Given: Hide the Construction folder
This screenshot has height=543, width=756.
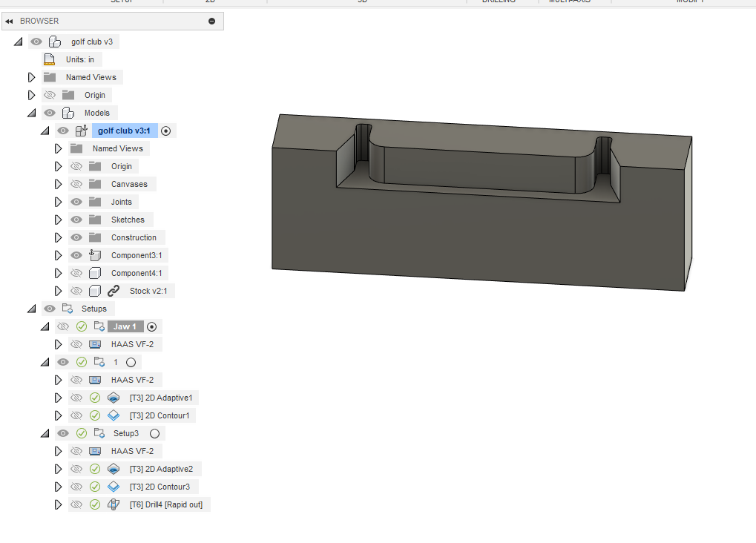Looking at the screenshot, I should [x=76, y=237].
